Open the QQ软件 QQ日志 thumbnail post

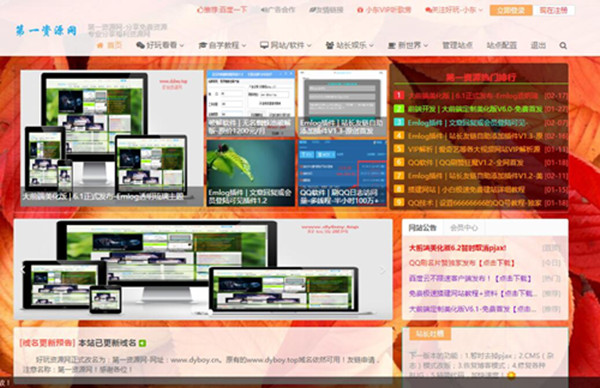pos(342,173)
